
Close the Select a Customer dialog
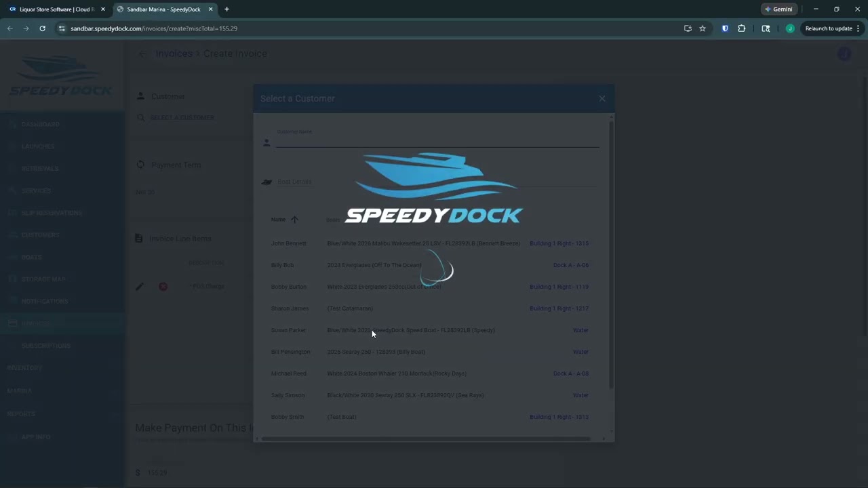click(x=601, y=98)
